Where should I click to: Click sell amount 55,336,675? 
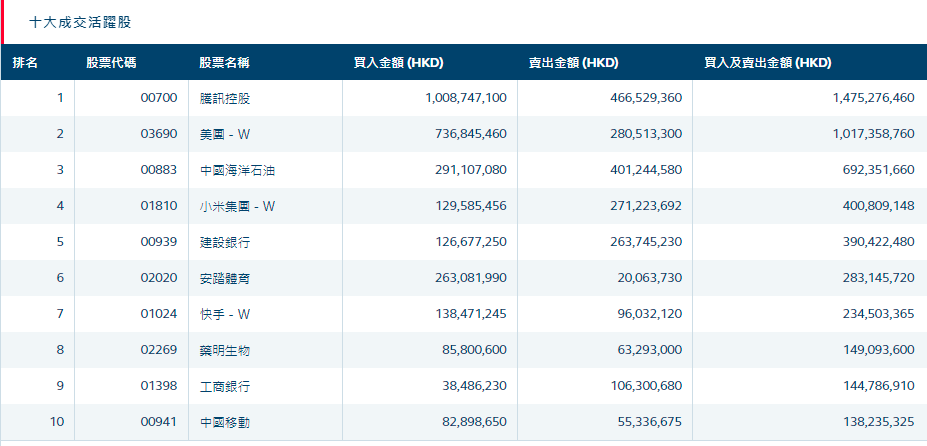pyautogui.click(x=649, y=422)
